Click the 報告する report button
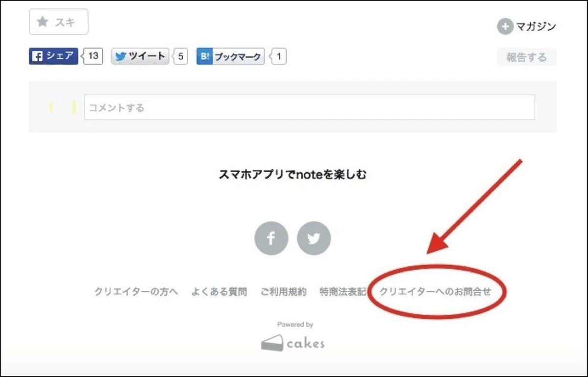Image resolution: width=588 pixels, height=377 pixels. coord(526,56)
